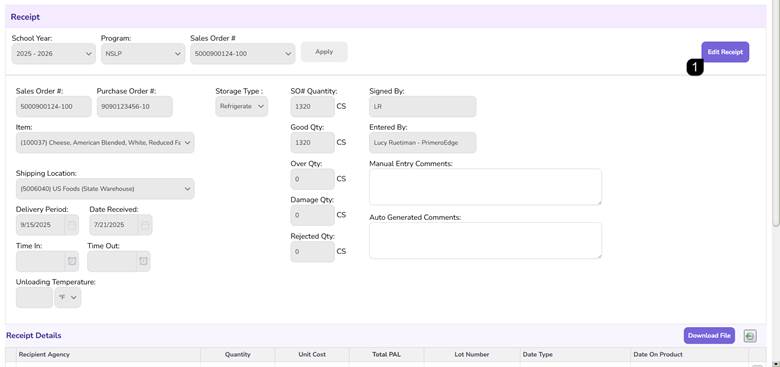Click the Time In field
The width and height of the screenshot is (780, 367).
tap(40, 261)
